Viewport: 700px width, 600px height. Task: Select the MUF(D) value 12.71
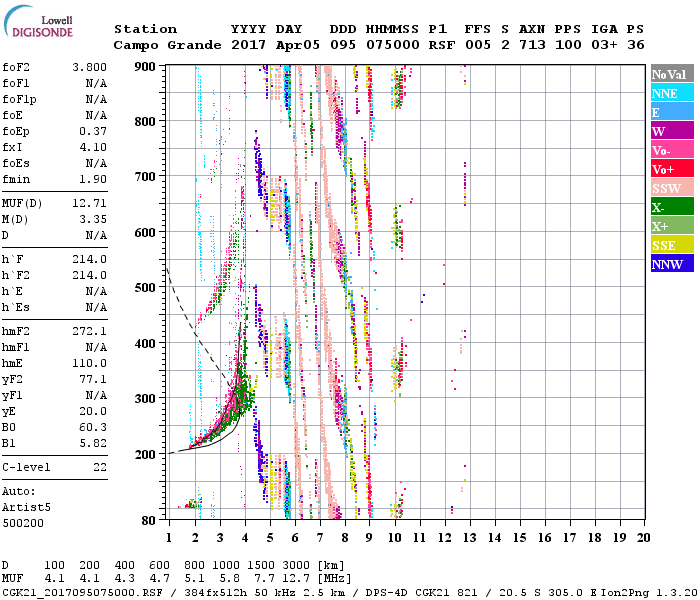coord(89,204)
